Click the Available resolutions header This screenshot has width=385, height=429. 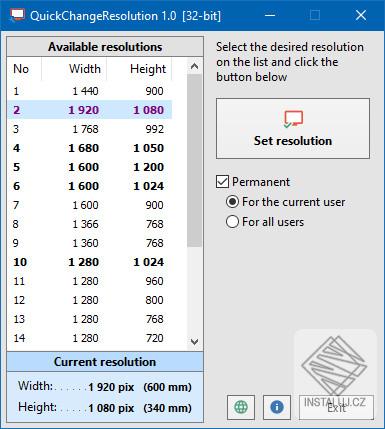pyautogui.click(x=105, y=47)
